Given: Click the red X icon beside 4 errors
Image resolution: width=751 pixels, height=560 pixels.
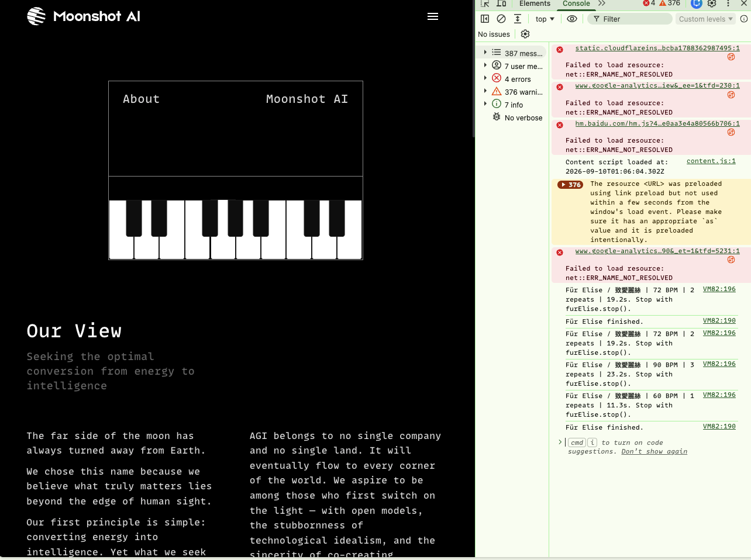Looking at the screenshot, I should pos(497,78).
